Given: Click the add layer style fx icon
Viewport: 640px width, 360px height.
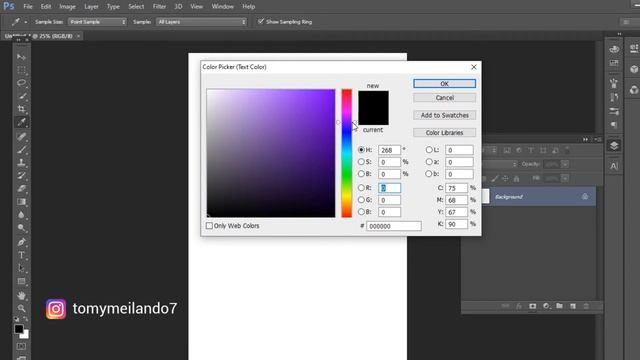Looking at the screenshot, I should pyautogui.click(x=519, y=306).
